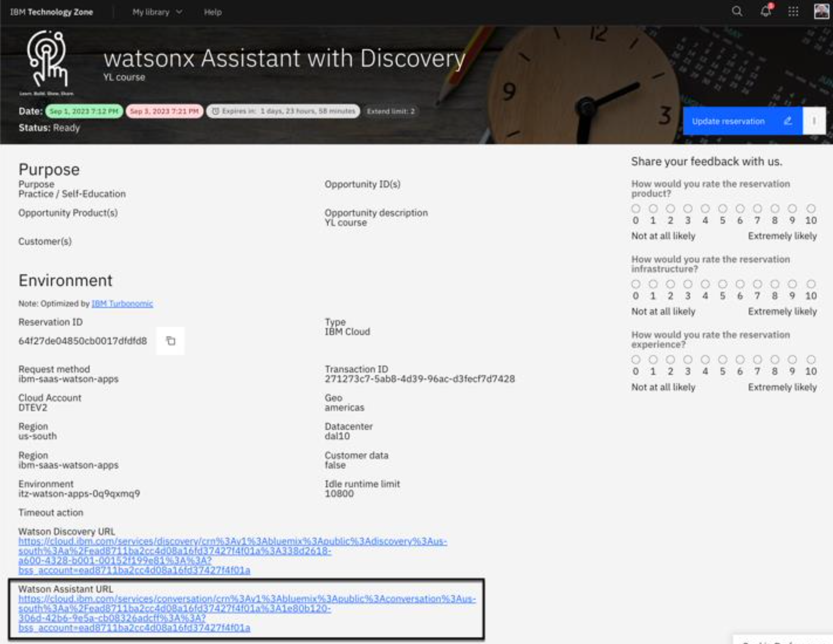Rate reservation product as 10

pyautogui.click(x=811, y=209)
